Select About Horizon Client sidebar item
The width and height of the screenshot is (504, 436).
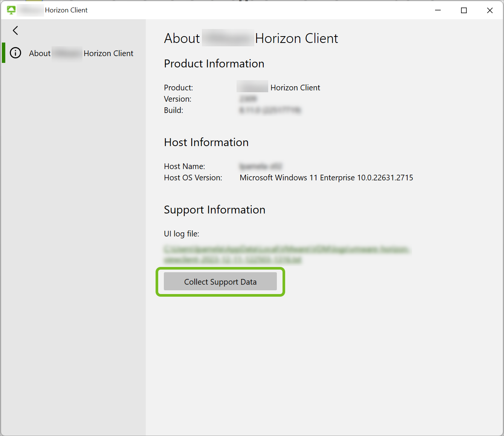click(74, 53)
